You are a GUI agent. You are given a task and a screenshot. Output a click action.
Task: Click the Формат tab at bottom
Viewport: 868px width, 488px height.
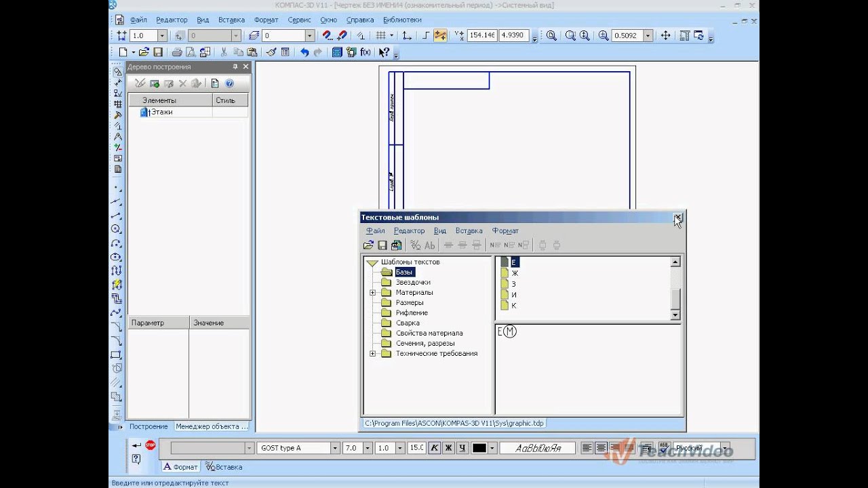[x=180, y=467]
